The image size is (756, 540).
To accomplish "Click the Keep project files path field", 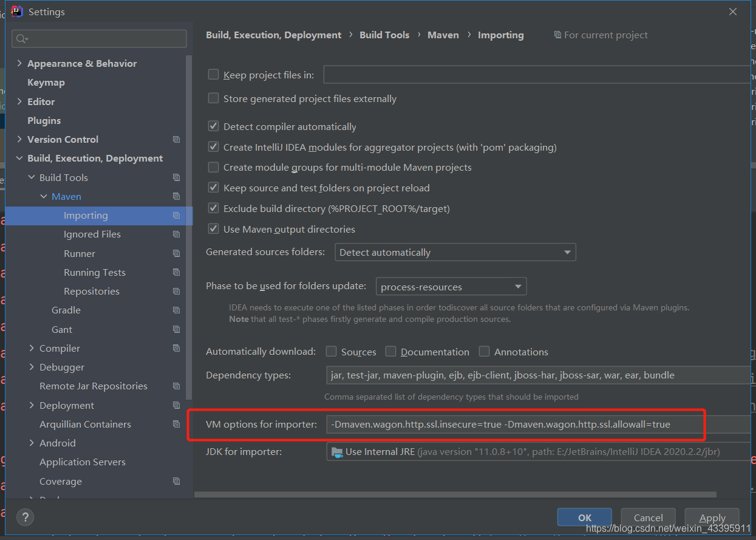I will pyautogui.click(x=537, y=75).
